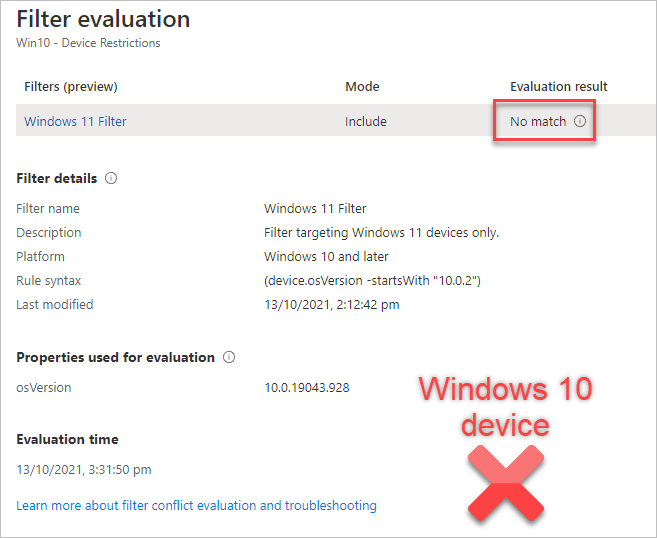Image resolution: width=657 pixels, height=538 pixels.
Task: Click the Evaluation time heading
Action: click(67, 439)
